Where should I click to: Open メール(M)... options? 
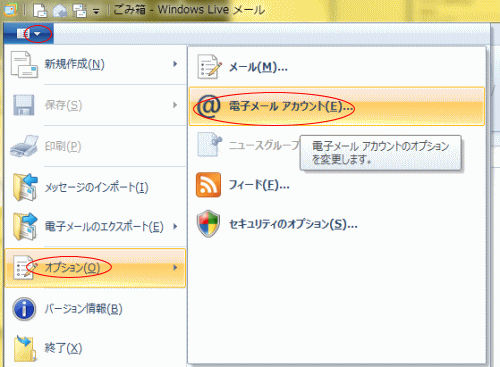337,67
